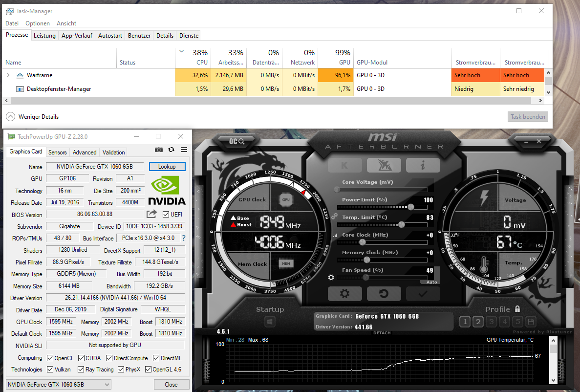
Task: Click Afterburner DETACH label
Action: [382, 333]
